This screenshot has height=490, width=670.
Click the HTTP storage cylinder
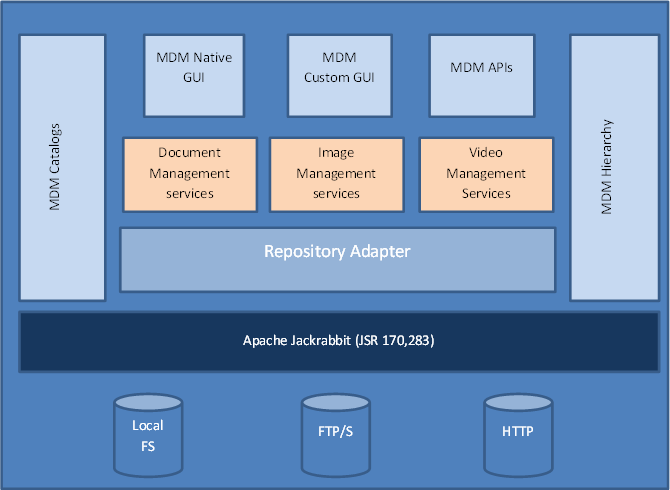click(x=517, y=435)
